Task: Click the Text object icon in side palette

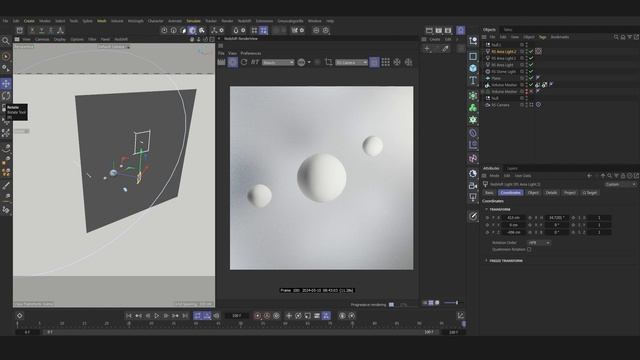Action: coord(473,80)
